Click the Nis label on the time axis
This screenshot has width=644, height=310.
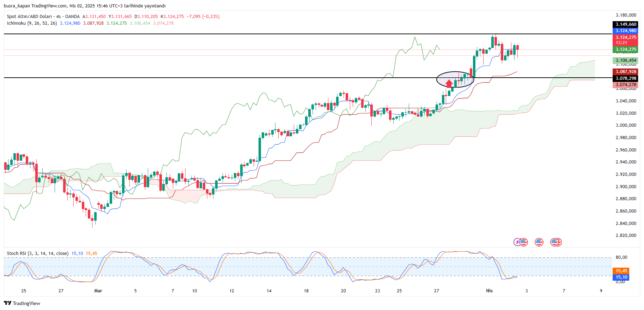489,291
